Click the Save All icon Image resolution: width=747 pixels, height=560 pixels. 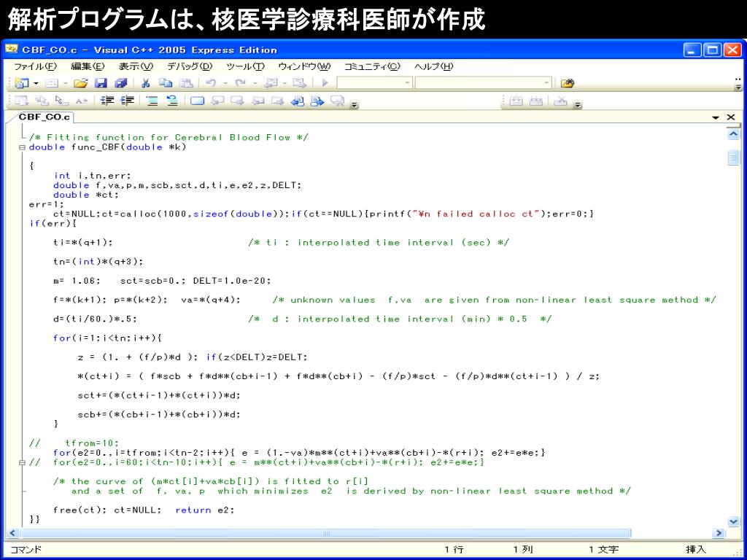click(121, 83)
